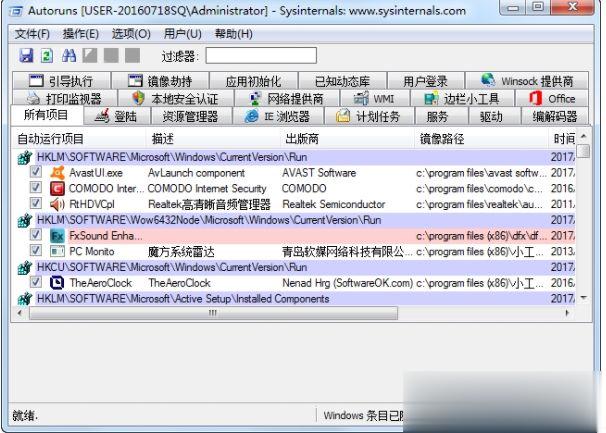Click the 过滤器 filter input field
This screenshot has height=433, width=606.
(261, 56)
